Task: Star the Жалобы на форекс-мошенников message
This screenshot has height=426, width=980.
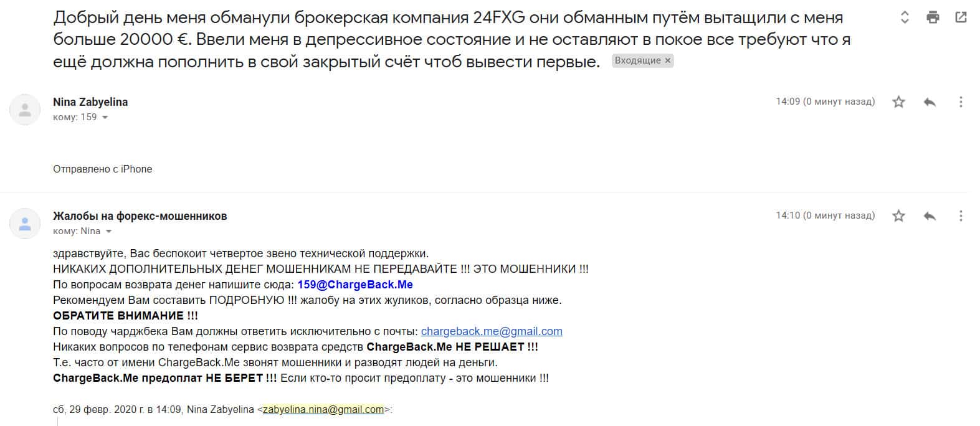Action: click(898, 216)
